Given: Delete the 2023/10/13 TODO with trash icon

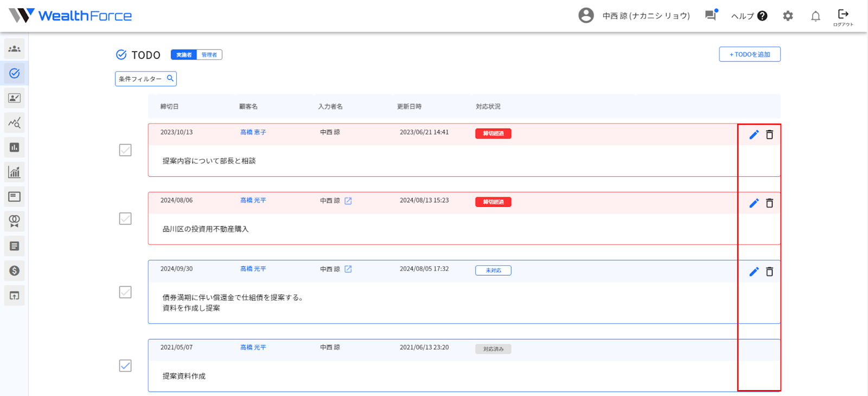Looking at the screenshot, I should click(x=769, y=135).
